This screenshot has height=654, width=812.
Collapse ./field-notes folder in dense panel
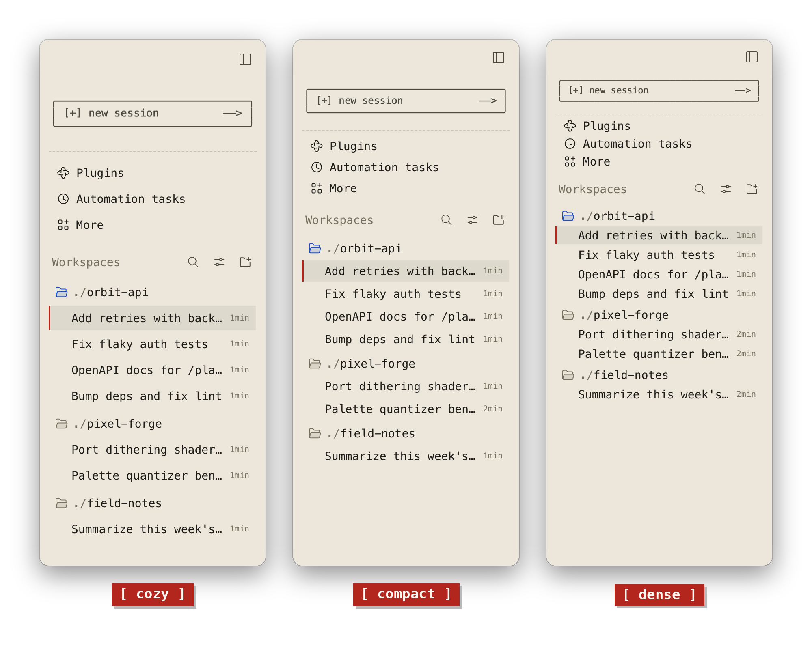[x=659, y=375]
